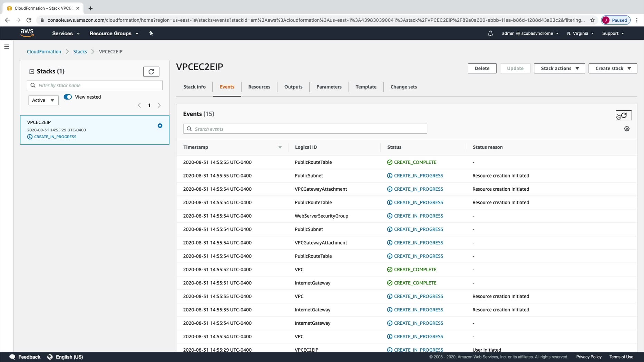The height and width of the screenshot is (362, 644).
Task: Expand the Support menu
Action: [613, 33]
